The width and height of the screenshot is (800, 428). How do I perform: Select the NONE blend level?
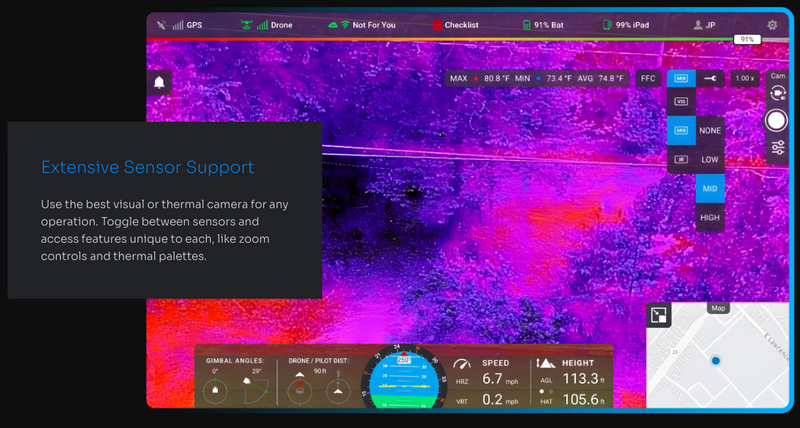[x=710, y=131]
